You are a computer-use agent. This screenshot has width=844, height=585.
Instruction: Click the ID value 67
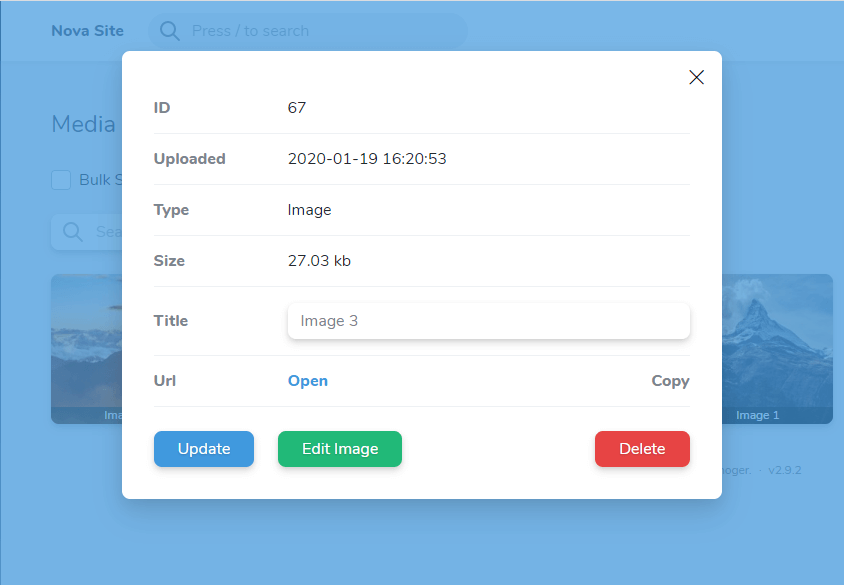pyautogui.click(x=297, y=108)
